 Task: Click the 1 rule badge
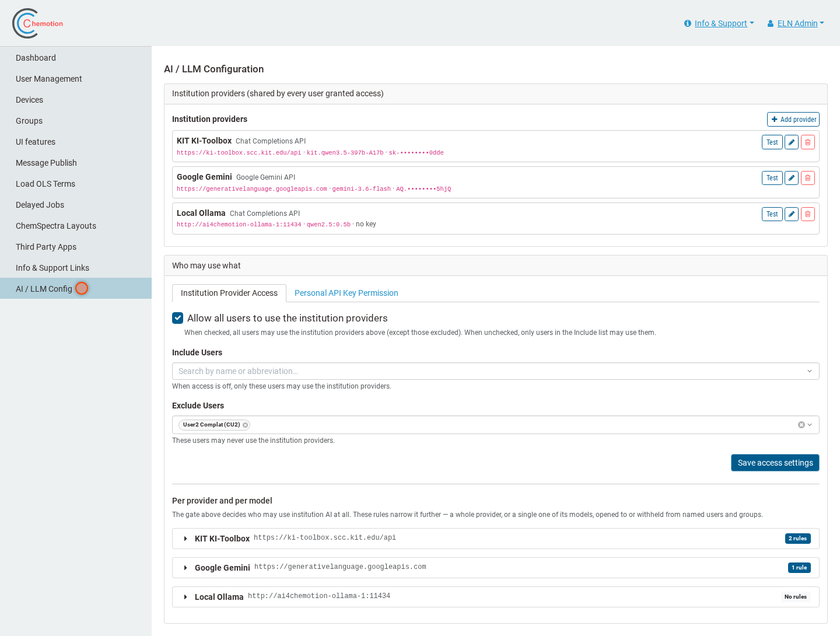coord(799,568)
